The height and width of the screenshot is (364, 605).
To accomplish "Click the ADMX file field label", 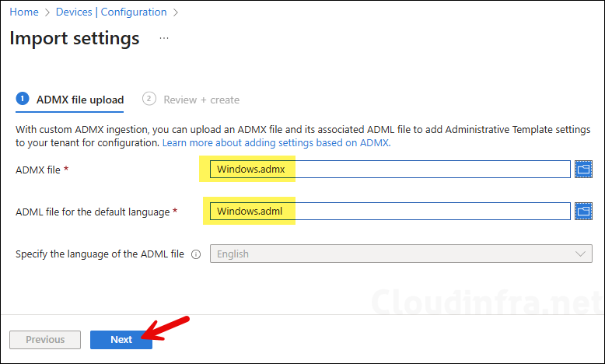I will tap(39, 169).
